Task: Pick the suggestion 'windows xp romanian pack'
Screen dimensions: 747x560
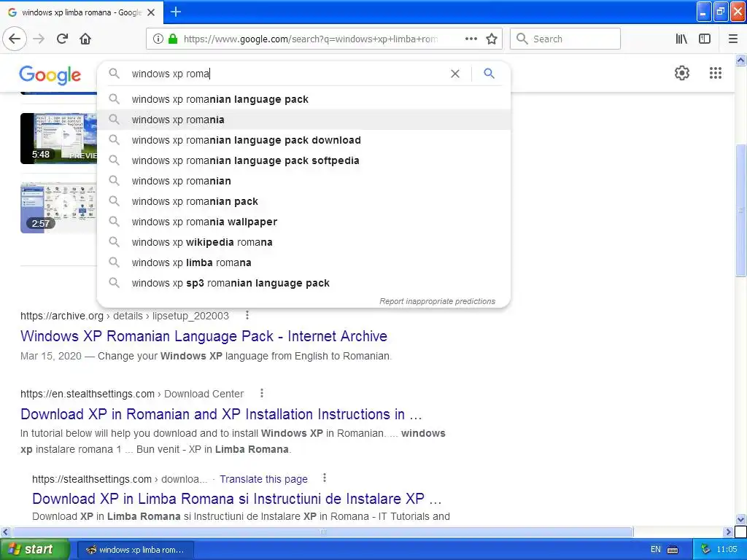Action: point(303,201)
